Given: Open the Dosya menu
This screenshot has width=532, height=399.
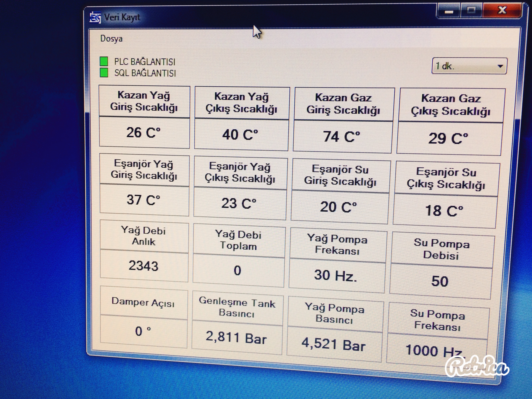Looking at the screenshot, I should 111,38.
